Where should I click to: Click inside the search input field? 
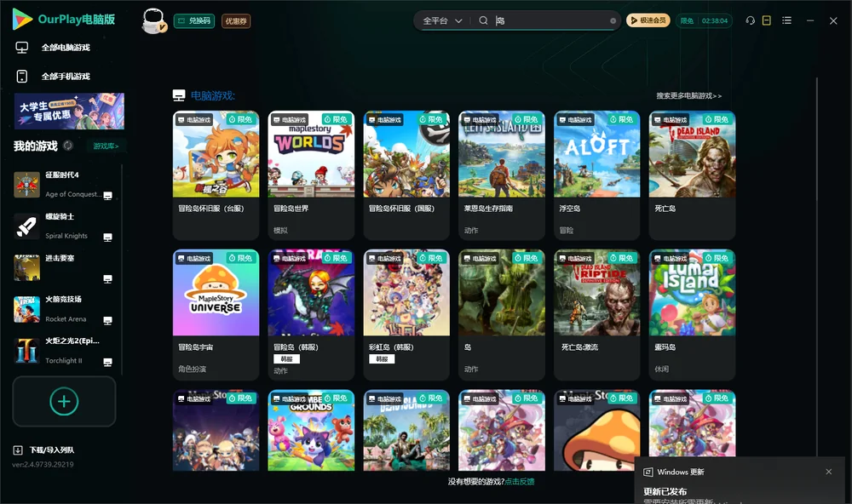(550, 20)
